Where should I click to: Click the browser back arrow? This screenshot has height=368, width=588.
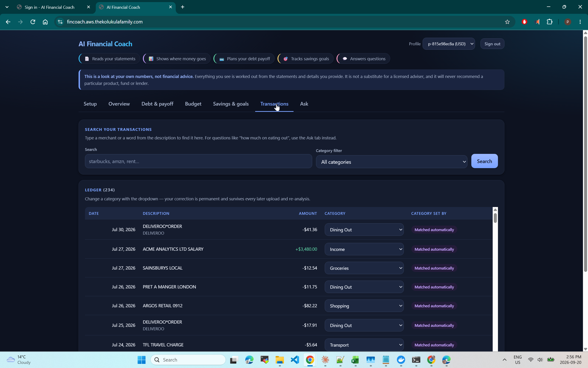pos(8,22)
